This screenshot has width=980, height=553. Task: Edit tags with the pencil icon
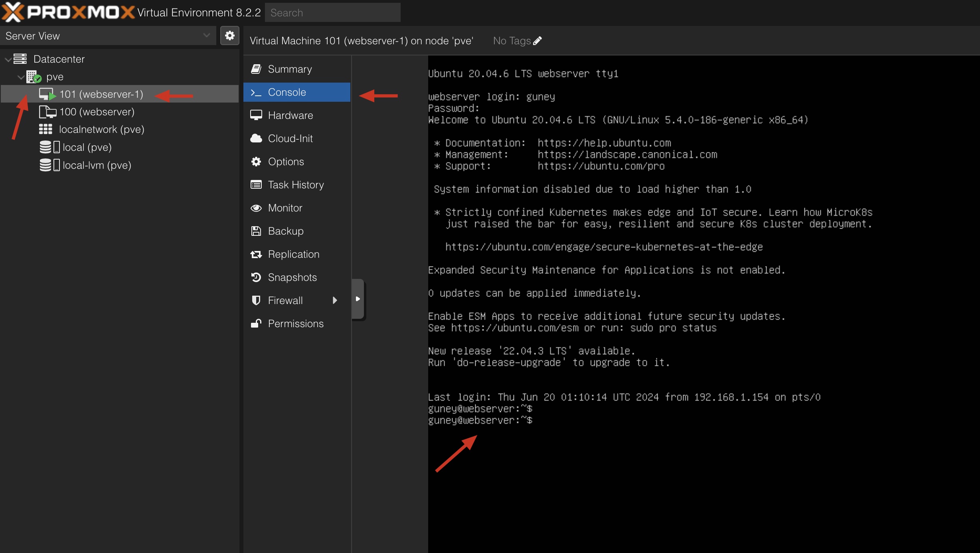[x=537, y=41]
